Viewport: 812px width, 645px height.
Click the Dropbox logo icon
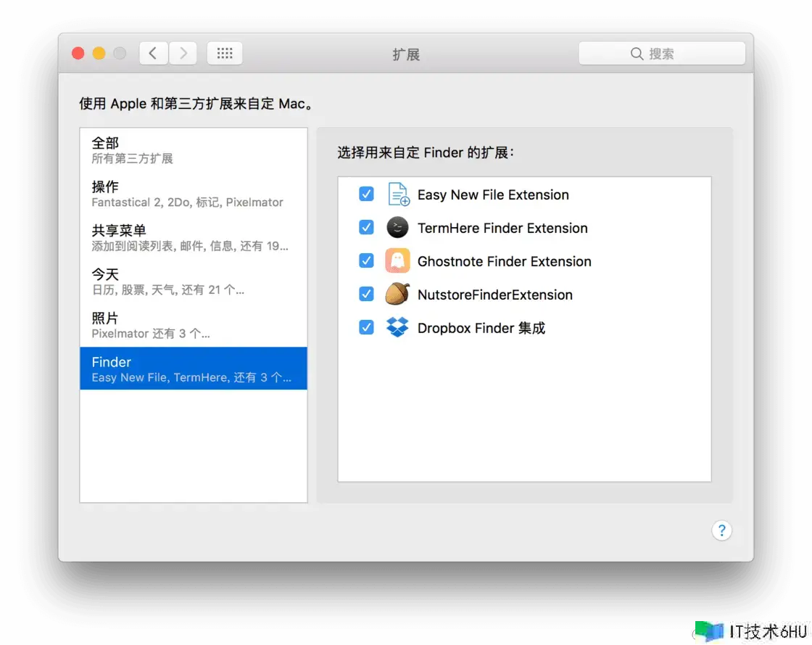(x=397, y=328)
